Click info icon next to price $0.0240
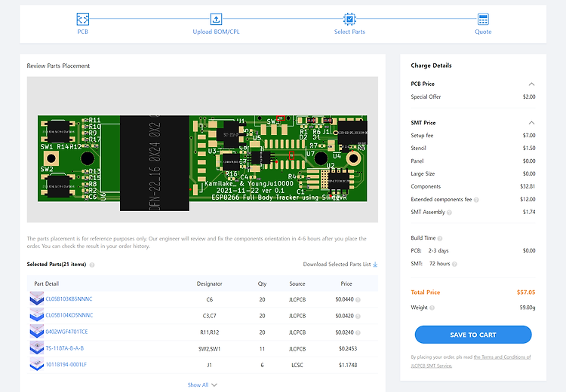This screenshot has height=392, width=566. [x=358, y=332]
